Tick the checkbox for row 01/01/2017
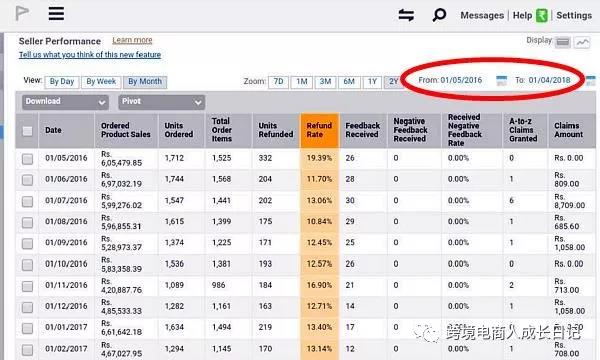The height and width of the screenshot is (360, 600). (x=27, y=328)
